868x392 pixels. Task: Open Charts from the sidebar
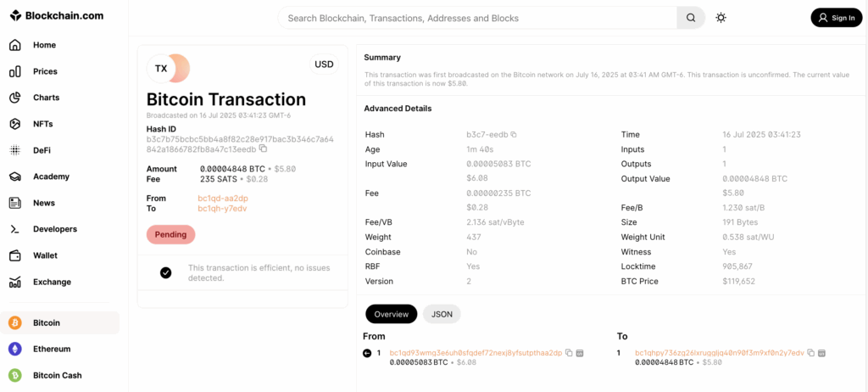pos(45,98)
